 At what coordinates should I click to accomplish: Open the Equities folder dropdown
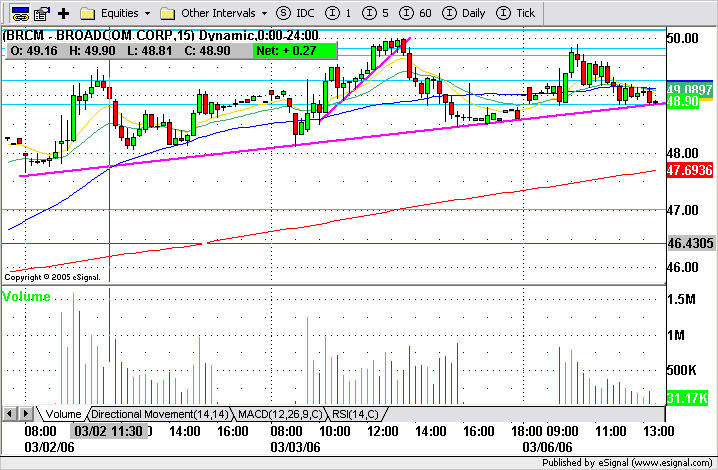pos(115,13)
